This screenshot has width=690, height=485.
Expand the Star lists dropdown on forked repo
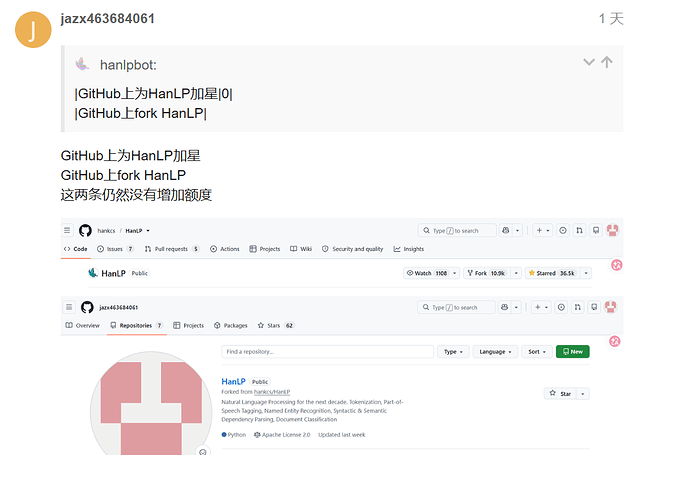(x=583, y=393)
